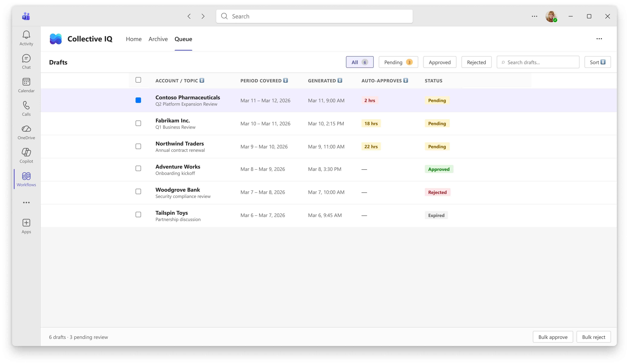Click Pending status in Fabrikam row

point(437,123)
